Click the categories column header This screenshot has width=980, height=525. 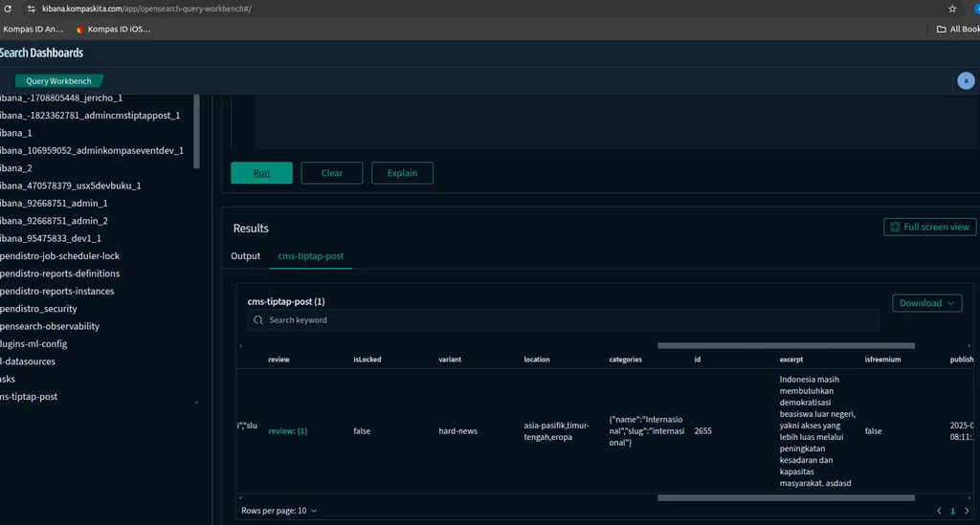626,360
